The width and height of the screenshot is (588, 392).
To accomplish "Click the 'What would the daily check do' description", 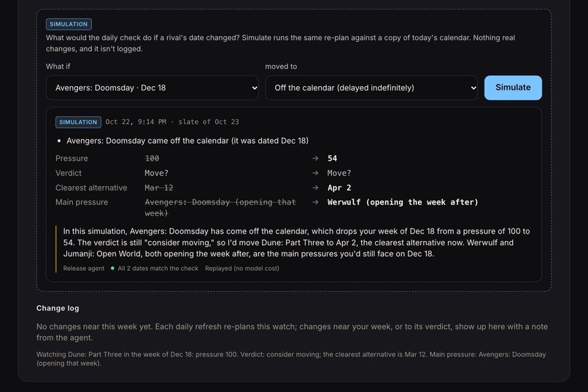I will click(280, 43).
